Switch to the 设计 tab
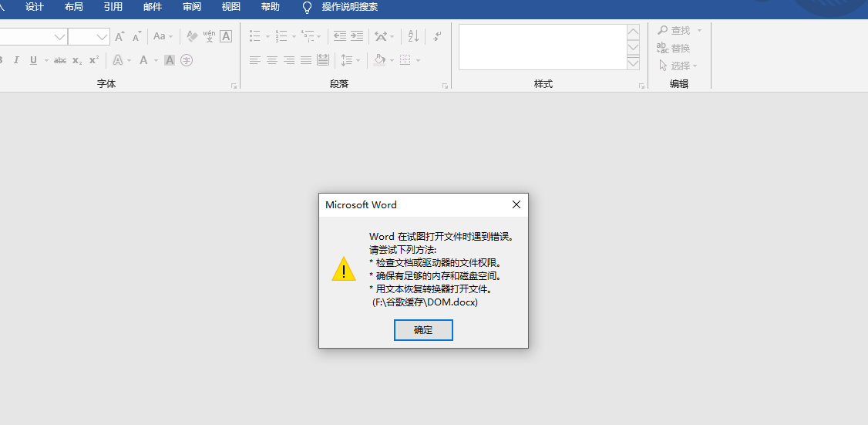The width and height of the screenshot is (868, 425). [x=35, y=7]
